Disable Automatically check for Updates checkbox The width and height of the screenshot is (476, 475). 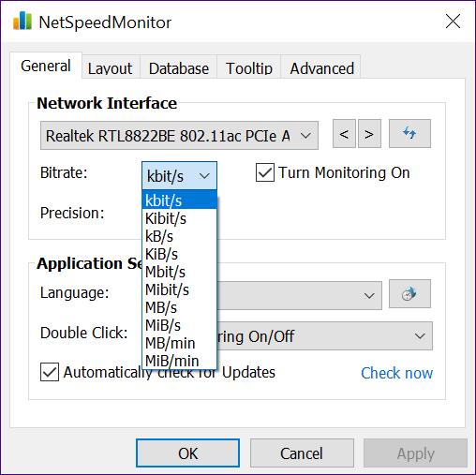pyautogui.click(x=50, y=372)
